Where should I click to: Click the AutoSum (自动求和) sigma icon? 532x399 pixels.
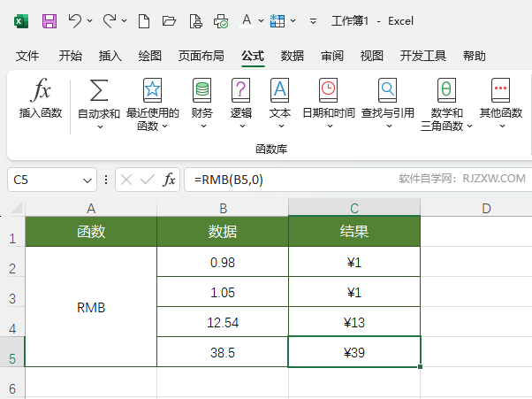(x=99, y=90)
